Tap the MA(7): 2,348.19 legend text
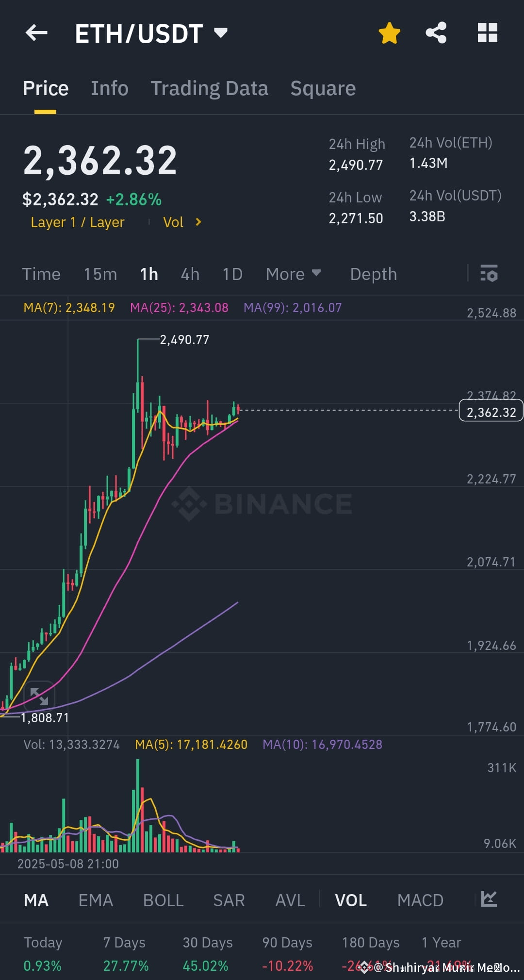The height and width of the screenshot is (980, 524). click(69, 308)
